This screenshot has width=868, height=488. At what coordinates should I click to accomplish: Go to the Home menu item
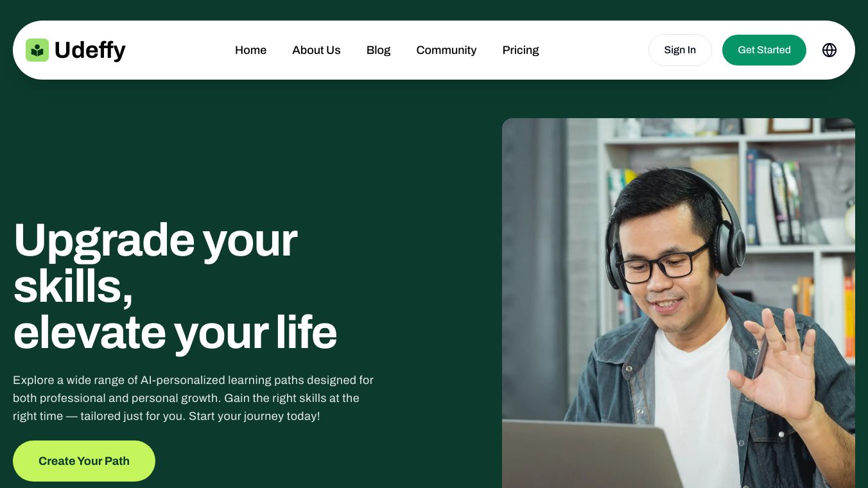250,50
